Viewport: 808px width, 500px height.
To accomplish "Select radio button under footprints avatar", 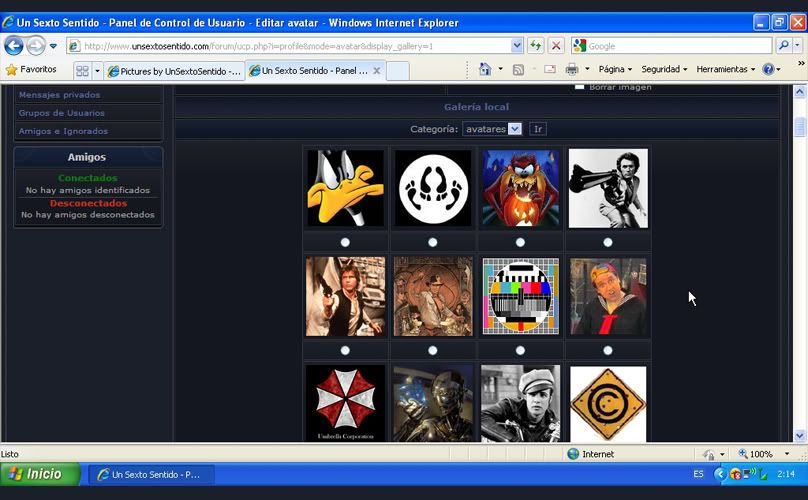I will [x=433, y=242].
